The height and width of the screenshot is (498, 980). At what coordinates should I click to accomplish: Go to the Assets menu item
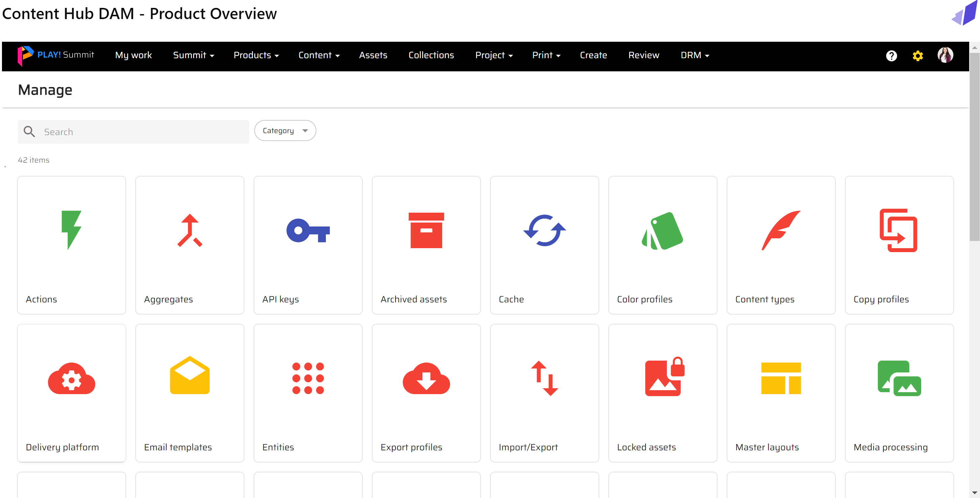[x=373, y=55]
